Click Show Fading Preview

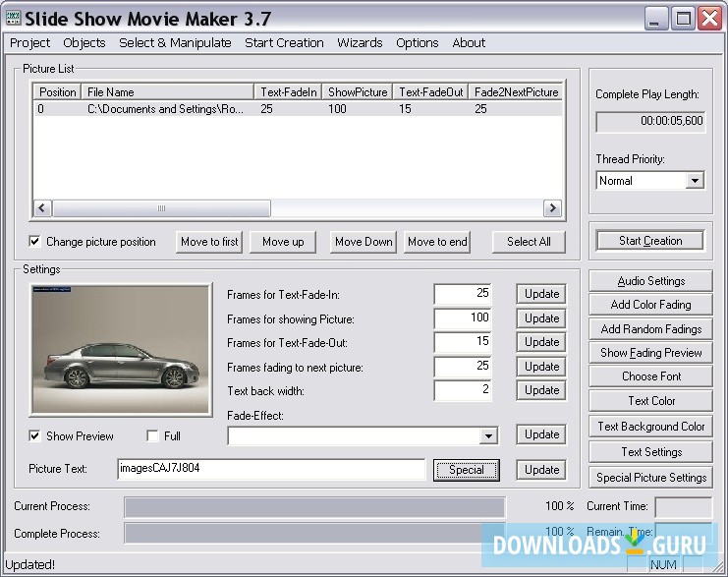(x=651, y=353)
